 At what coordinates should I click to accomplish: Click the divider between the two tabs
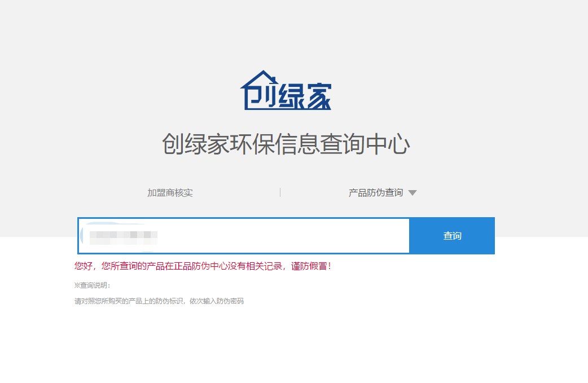click(x=280, y=192)
